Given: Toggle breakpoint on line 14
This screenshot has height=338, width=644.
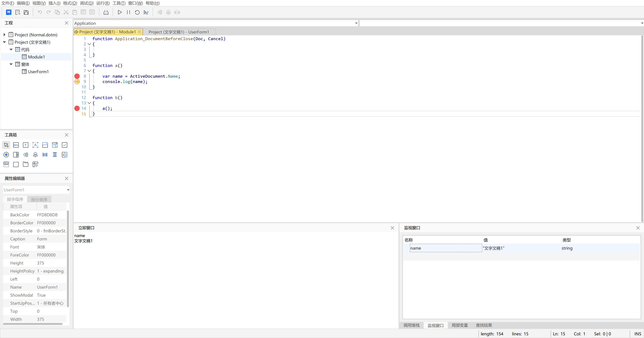Looking at the screenshot, I should point(77,108).
